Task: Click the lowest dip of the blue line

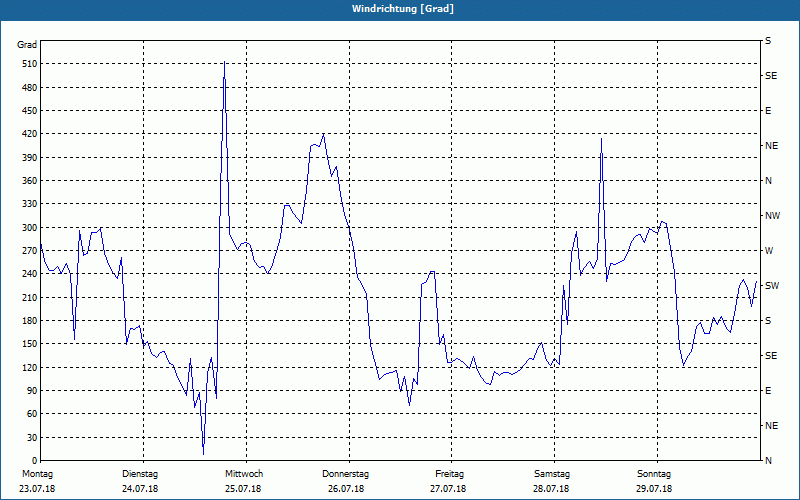Action: coord(204,454)
